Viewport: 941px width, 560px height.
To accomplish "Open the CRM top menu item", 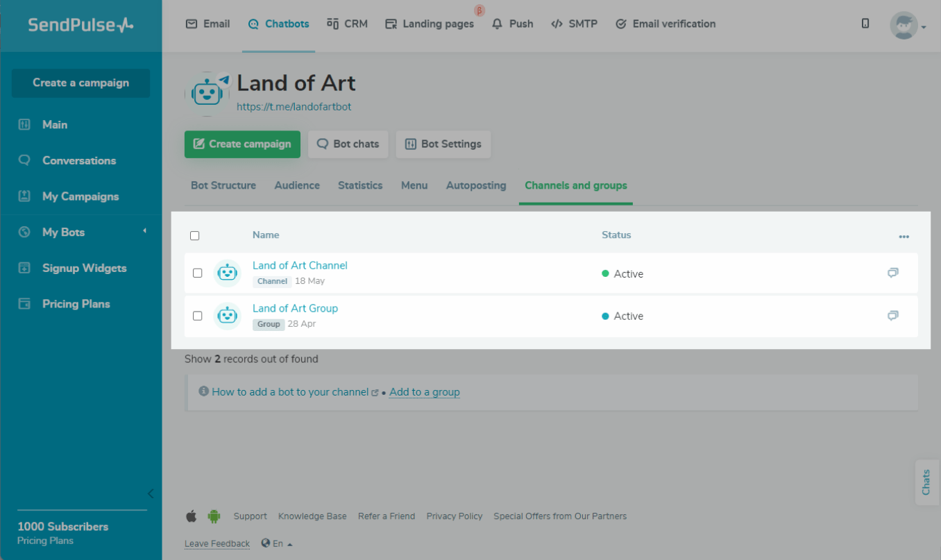I will (347, 24).
